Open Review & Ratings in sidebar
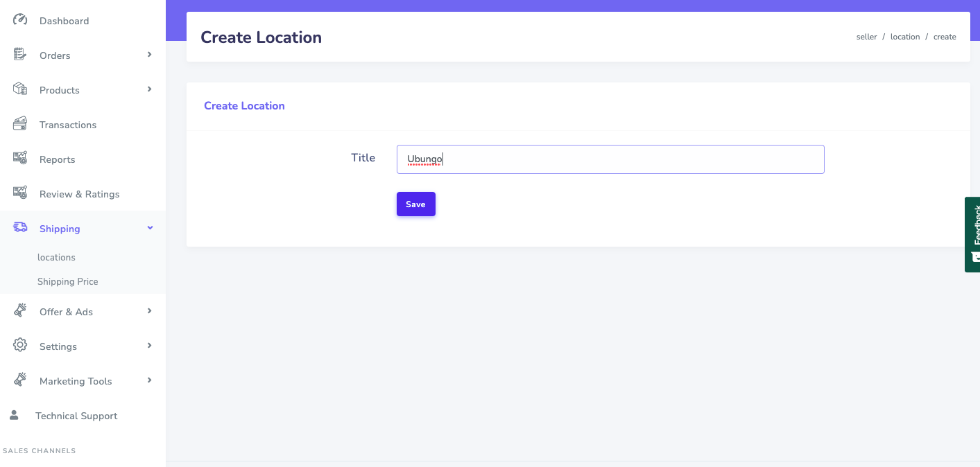980x467 pixels. tap(79, 194)
